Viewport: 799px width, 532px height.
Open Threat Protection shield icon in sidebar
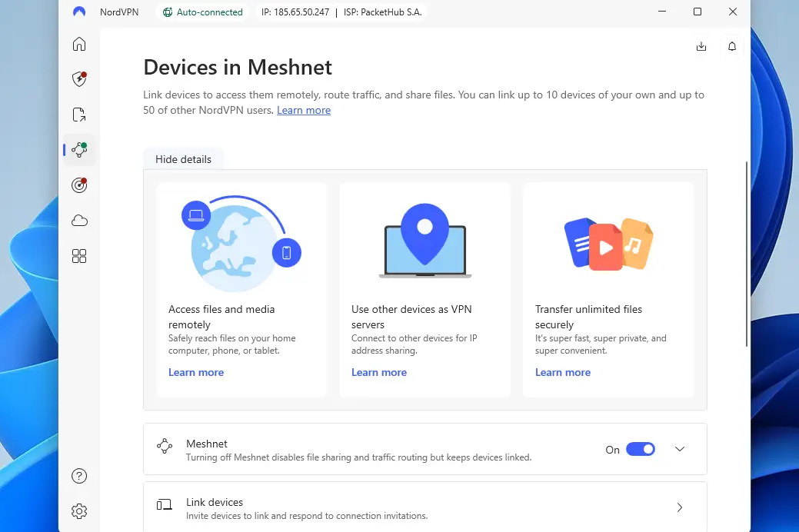point(79,79)
